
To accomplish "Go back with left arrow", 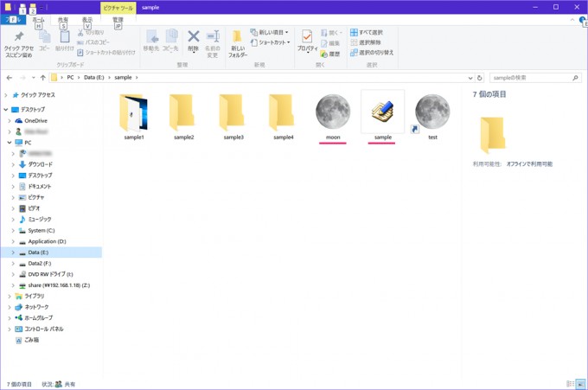I will coord(10,78).
